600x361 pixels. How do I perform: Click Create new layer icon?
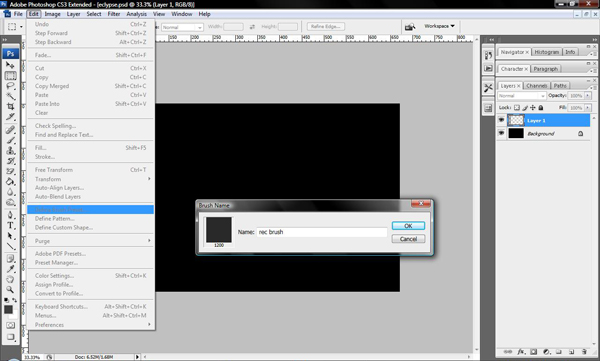point(571,351)
